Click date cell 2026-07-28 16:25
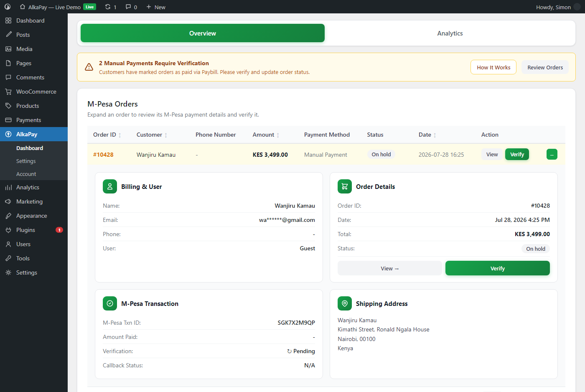Screen dimensions: 585x392 click(441, 155)
